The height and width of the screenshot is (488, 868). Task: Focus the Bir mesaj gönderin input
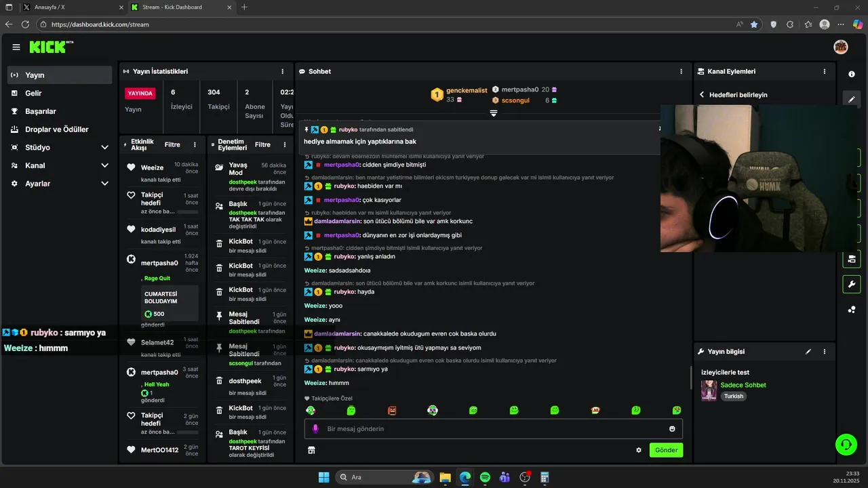493,429
